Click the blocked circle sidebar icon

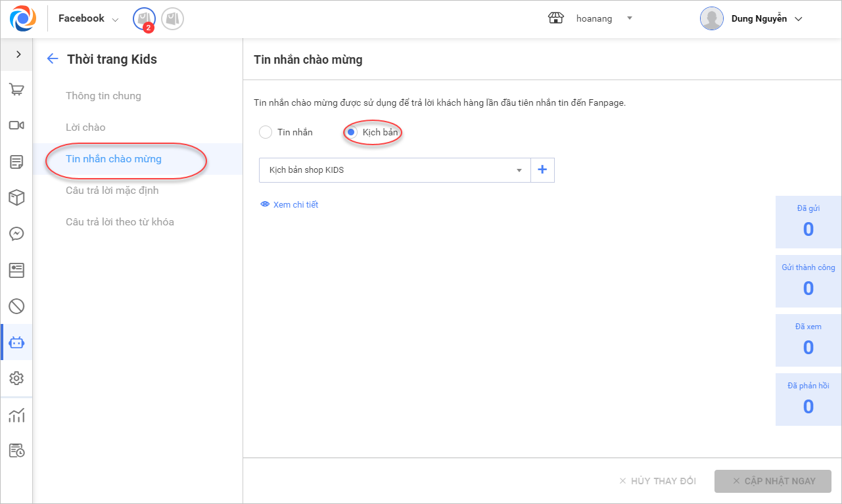point(16,306)
